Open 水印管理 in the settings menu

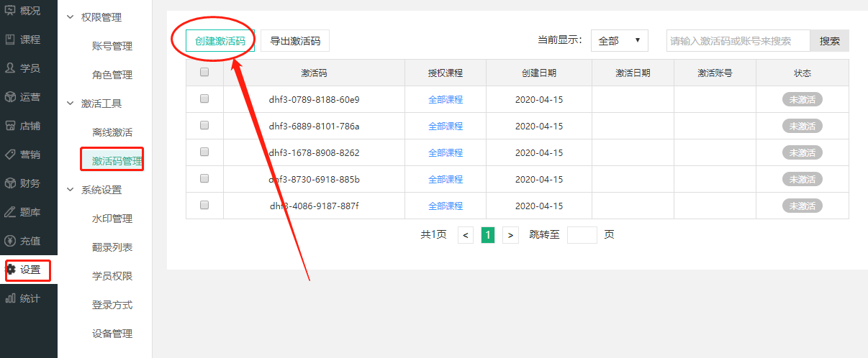[x=112, y=219]
